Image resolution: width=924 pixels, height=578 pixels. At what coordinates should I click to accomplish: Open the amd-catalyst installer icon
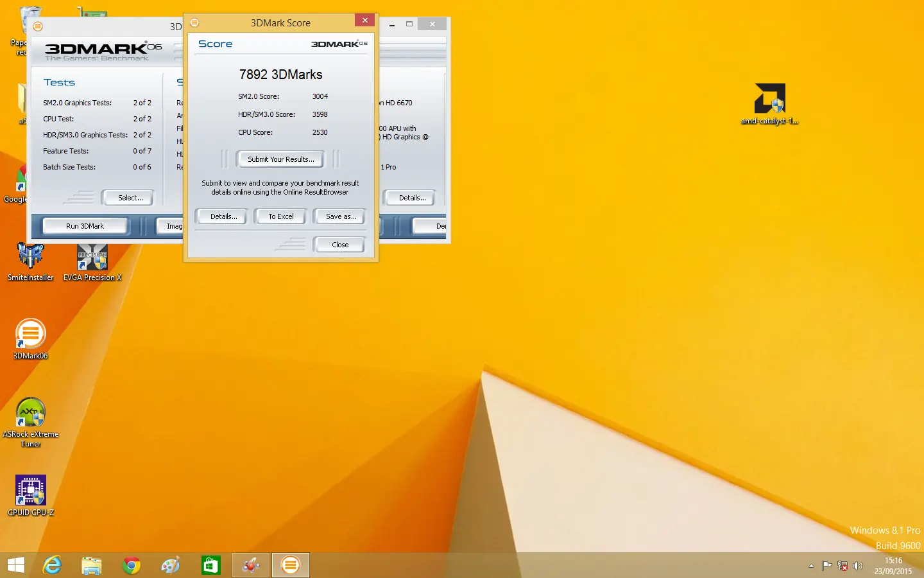[769, 103]
